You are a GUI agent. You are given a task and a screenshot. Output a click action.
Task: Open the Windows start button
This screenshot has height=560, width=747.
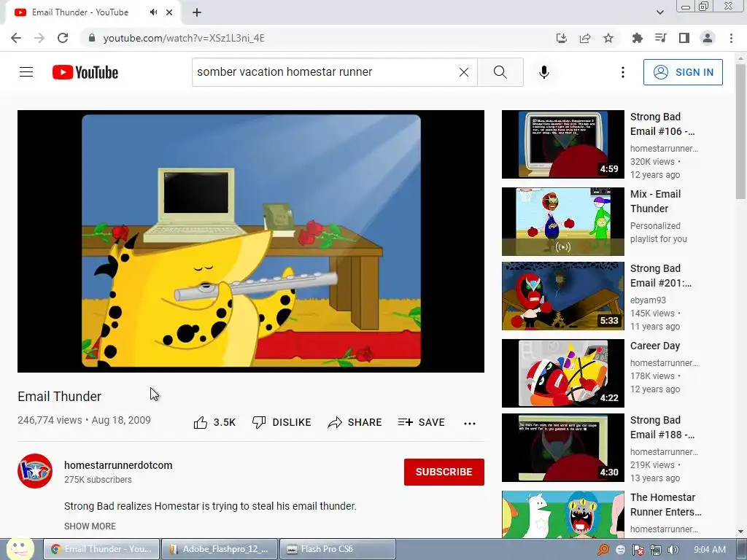point(20,548)
